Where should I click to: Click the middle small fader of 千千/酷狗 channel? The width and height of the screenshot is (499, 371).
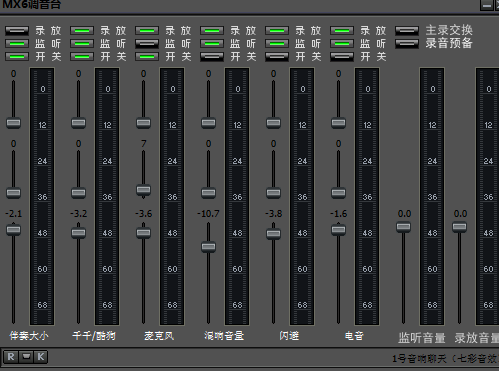pos(79,193)
